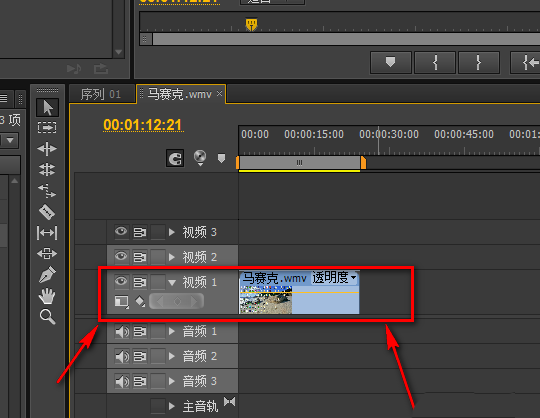
Task: Click the timeline timecode 00:01:12:21
Action: pyautogui.click(x=143, y=125)
